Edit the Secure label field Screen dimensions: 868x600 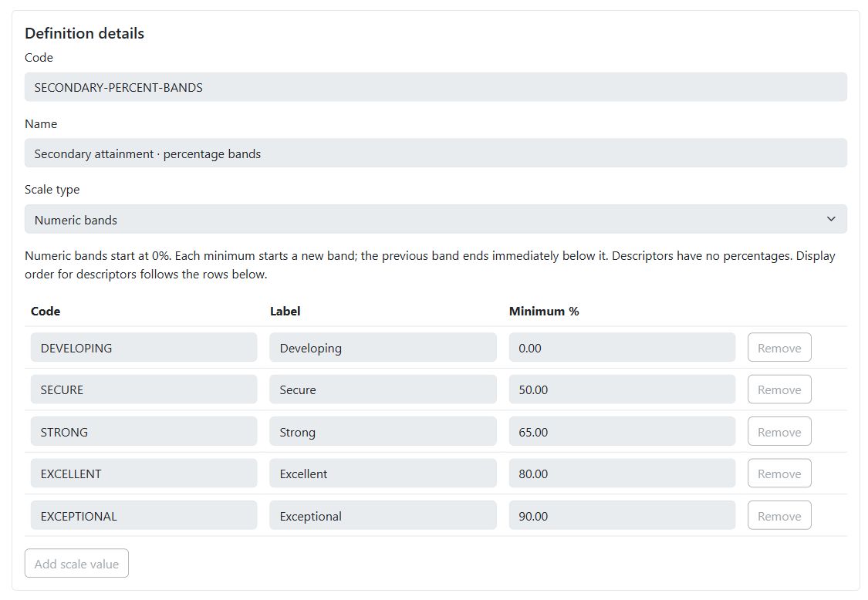[383, 389]
